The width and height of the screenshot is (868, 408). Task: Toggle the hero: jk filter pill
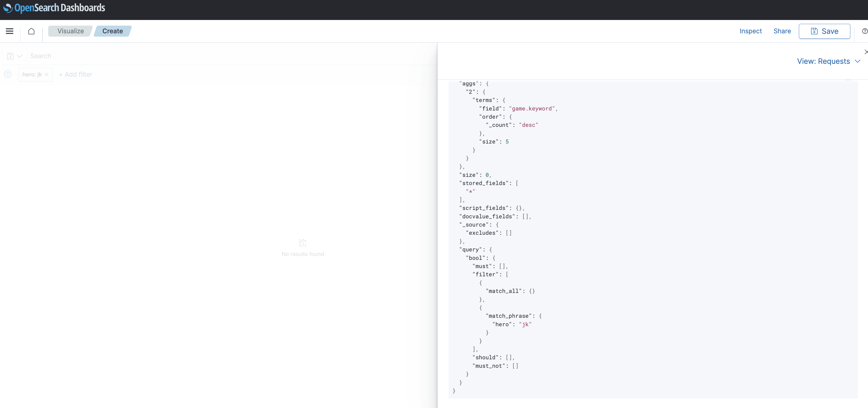click(32, 75)
